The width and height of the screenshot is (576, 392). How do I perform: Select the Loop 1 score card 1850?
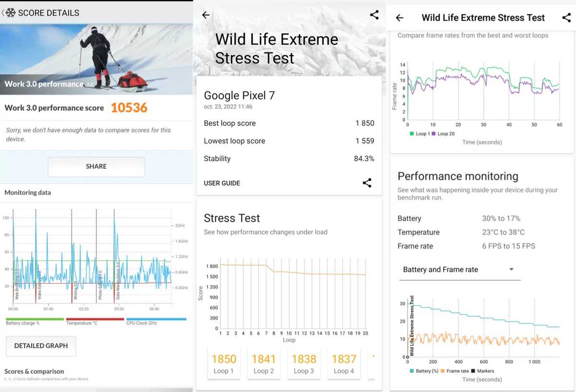[224, 364]
